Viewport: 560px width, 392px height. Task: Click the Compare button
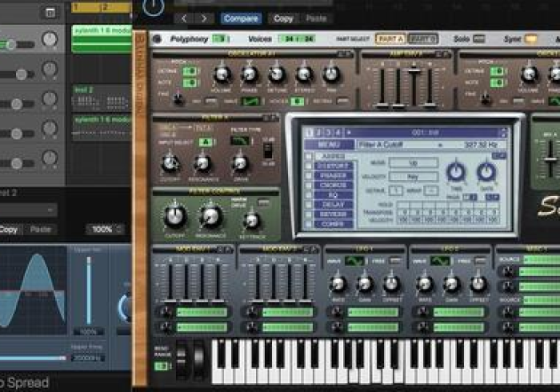click(x=241, y=18)
